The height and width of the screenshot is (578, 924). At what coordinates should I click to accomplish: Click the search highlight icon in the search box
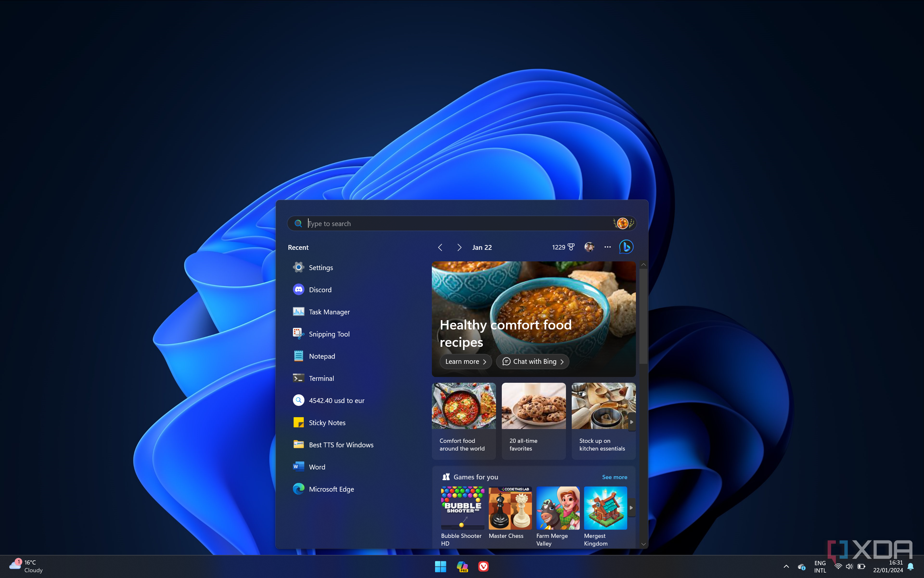coord(623,223)
